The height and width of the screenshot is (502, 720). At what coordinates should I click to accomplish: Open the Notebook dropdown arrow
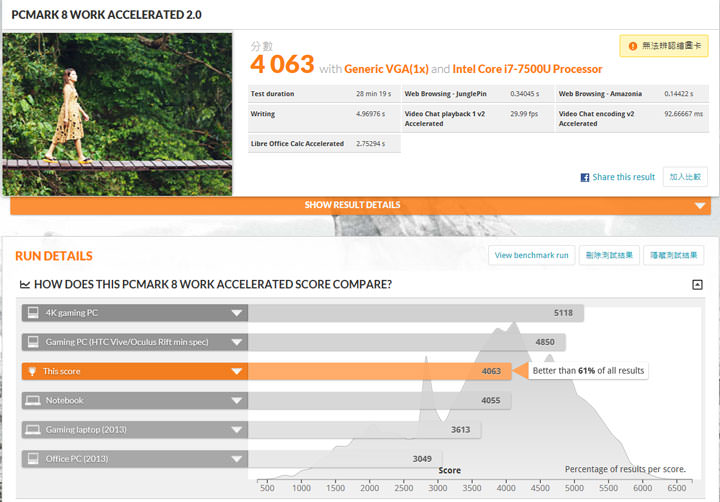[237, 400]
